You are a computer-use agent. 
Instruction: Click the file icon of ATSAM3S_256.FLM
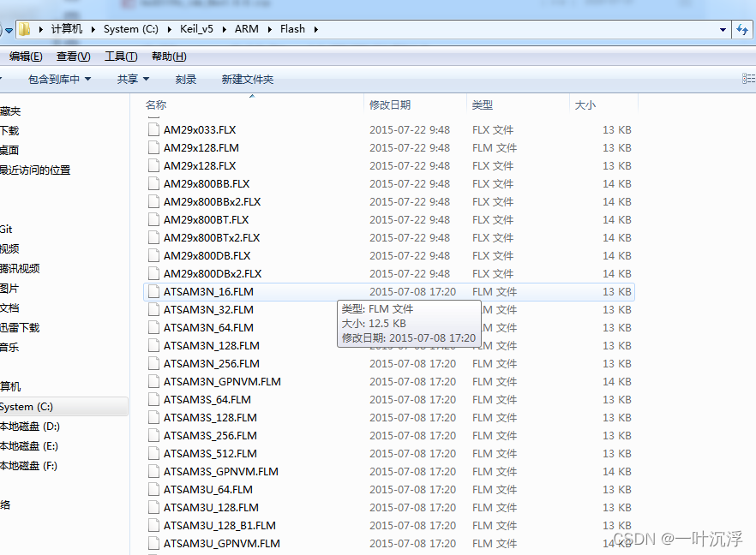point(153,435)
